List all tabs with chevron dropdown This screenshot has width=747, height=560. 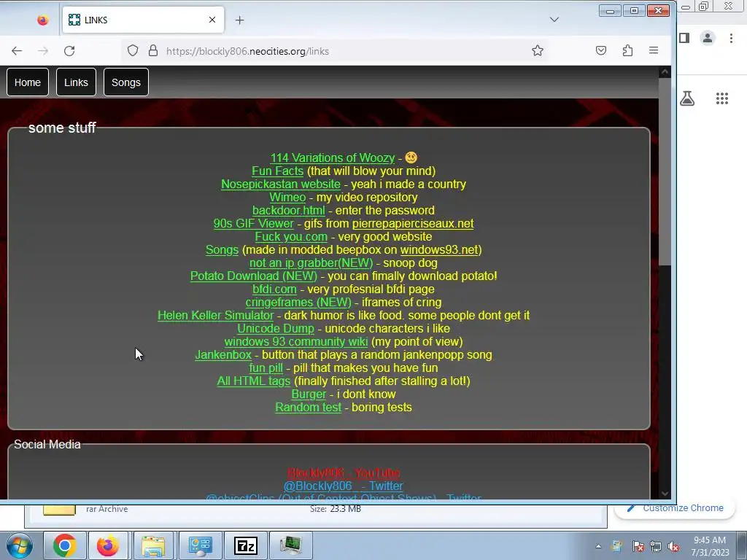[554, 20]
